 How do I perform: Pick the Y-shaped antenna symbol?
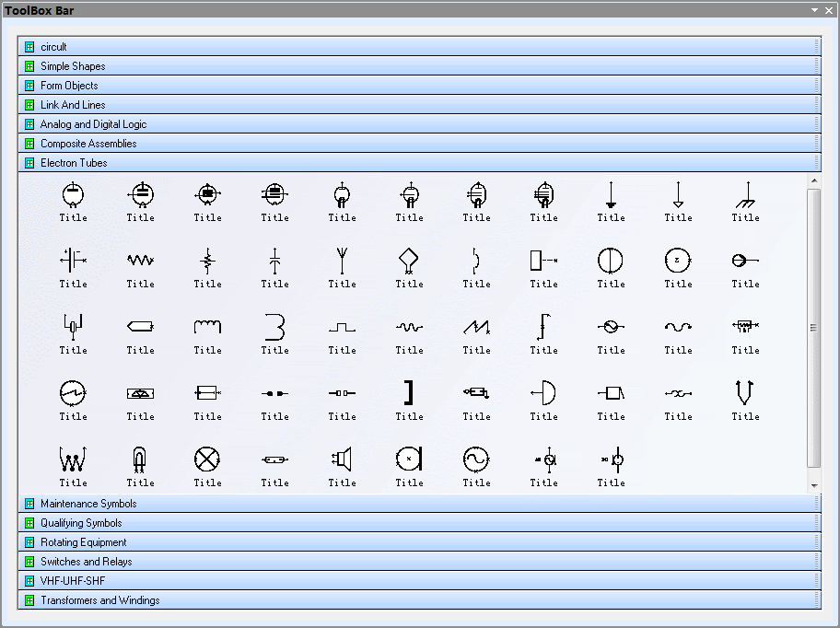[343, 261]
